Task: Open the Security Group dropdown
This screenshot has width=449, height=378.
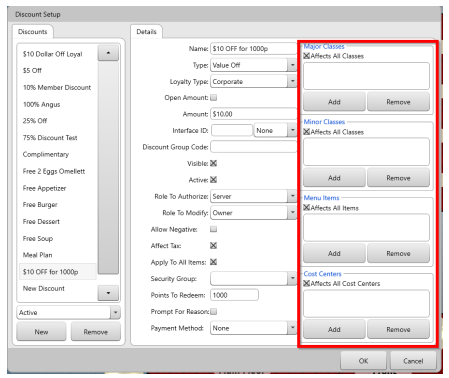Action: pos(253,279)
